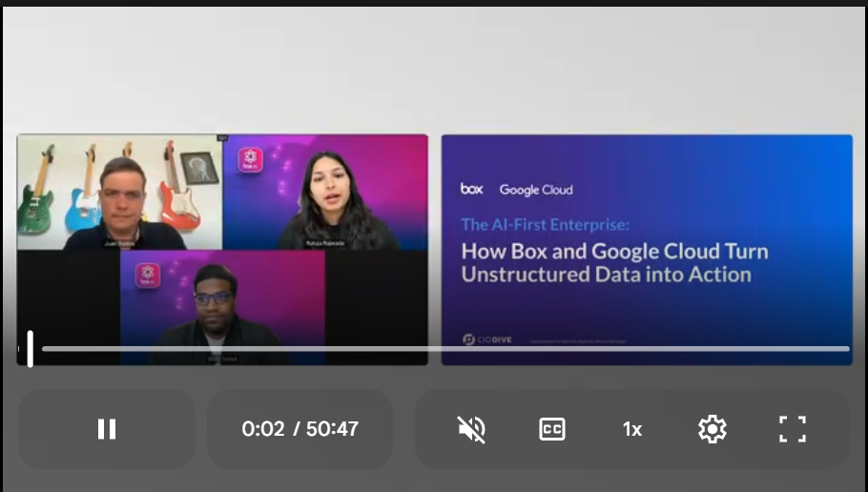The height and width of the screenshot is (492, 868).
Task: Change the 1x playback speed
Action: tap(632, 429)
